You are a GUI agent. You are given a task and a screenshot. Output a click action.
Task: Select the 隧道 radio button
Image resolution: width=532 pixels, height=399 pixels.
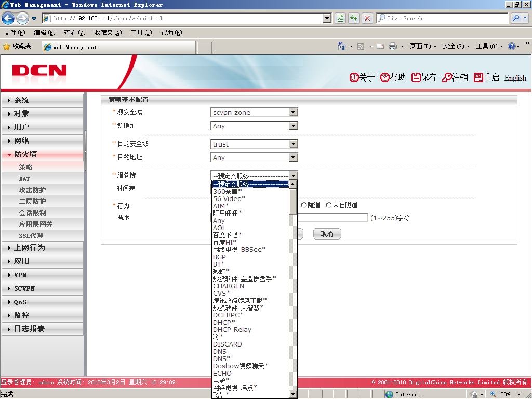coord(303,205)
